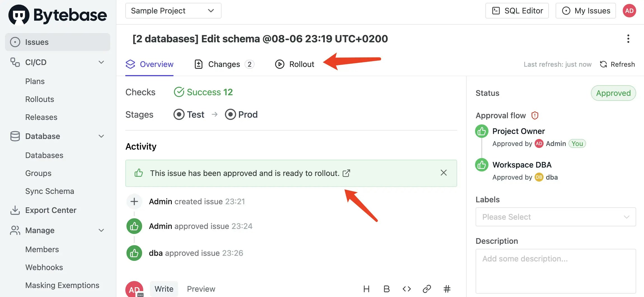
Task: Open the three-dot issue actions menu
Action: click(x=628, y=39)
